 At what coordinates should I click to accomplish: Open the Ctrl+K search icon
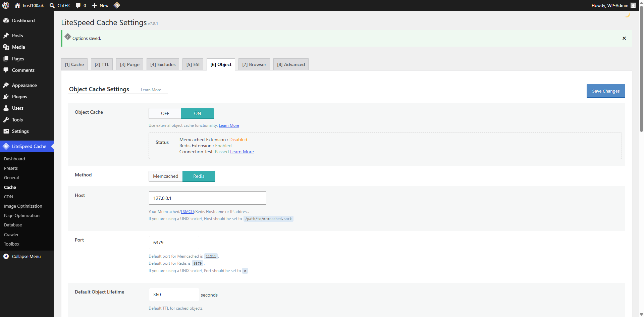(52, 5)
